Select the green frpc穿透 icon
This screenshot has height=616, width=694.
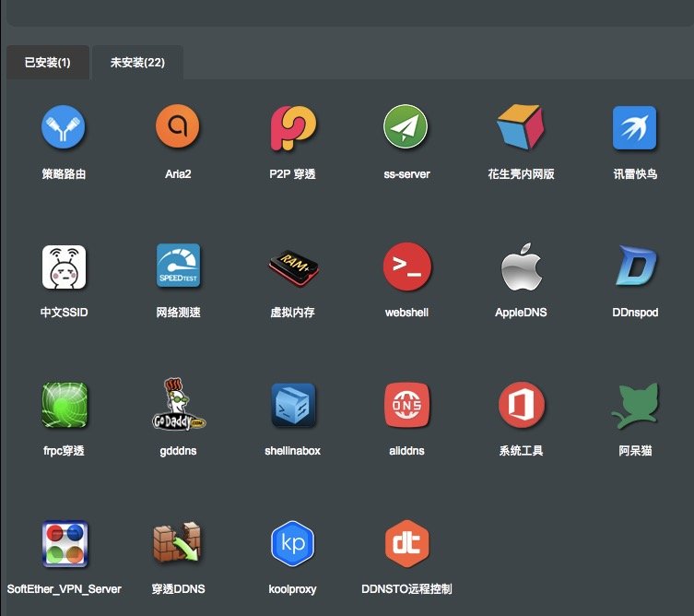(x=65, y=405)
